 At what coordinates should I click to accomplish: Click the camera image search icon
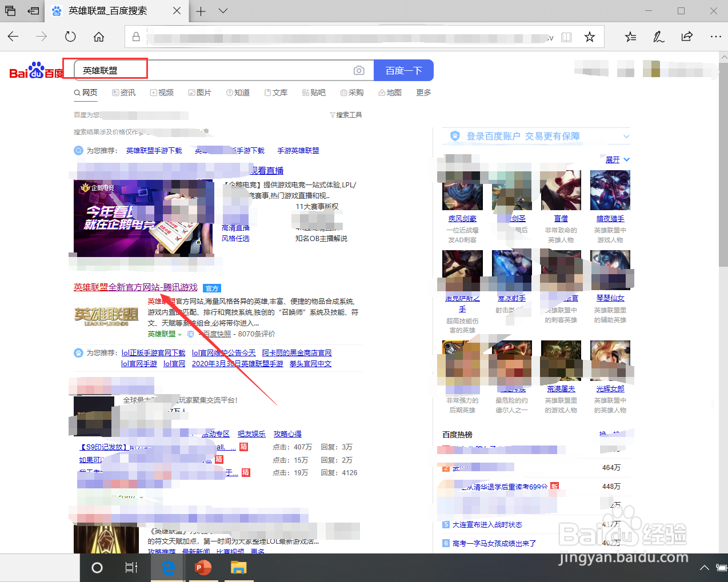[x=359, y=70]
